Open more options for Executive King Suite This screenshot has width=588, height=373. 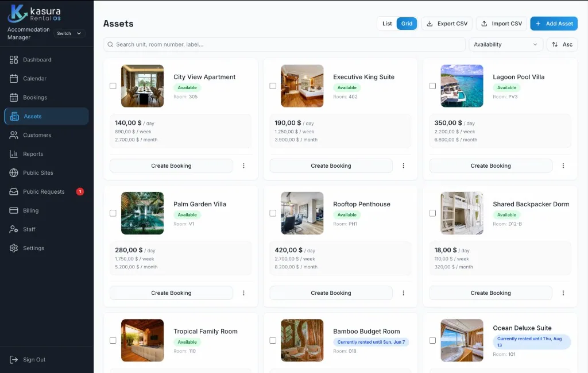point(404,166)
